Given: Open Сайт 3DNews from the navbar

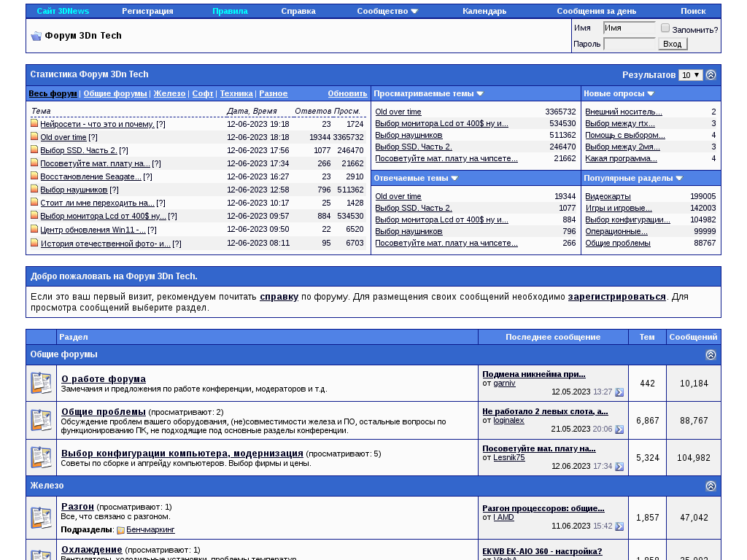Looking at the screenshot, I should point(63,11).
